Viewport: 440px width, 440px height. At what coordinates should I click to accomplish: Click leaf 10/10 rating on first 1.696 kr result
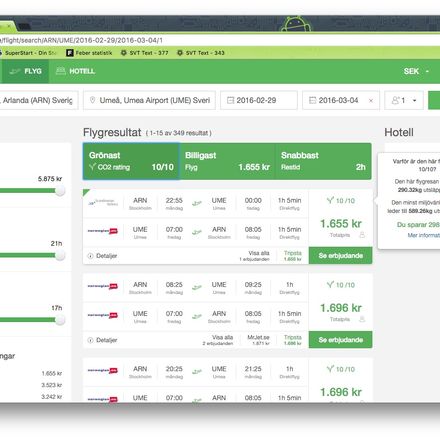[341, 285]
